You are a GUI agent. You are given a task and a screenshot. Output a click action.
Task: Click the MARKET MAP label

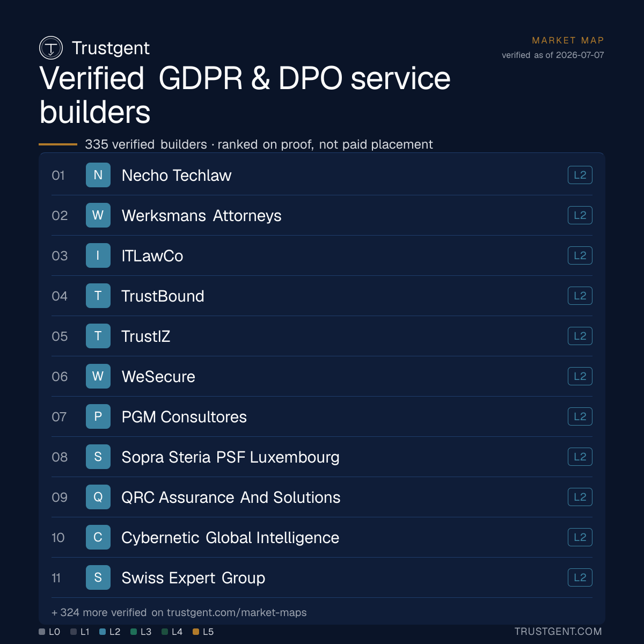(x=568, y=40)
